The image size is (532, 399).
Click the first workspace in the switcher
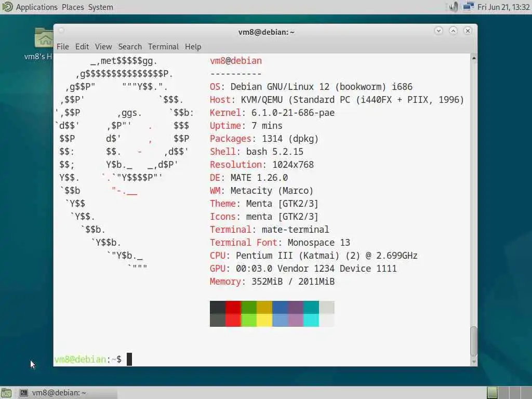492,393
